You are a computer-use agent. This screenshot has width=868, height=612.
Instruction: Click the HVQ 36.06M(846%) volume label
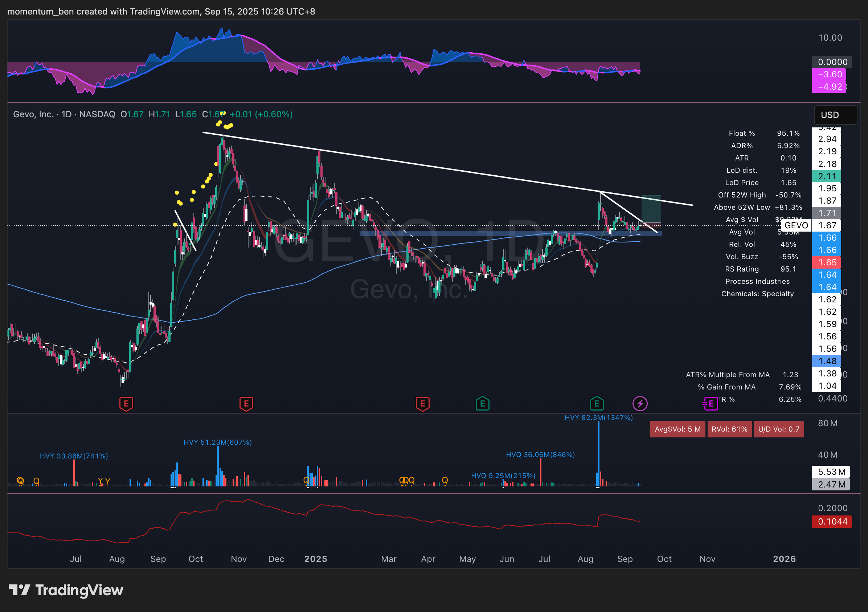tap(540, 454)
